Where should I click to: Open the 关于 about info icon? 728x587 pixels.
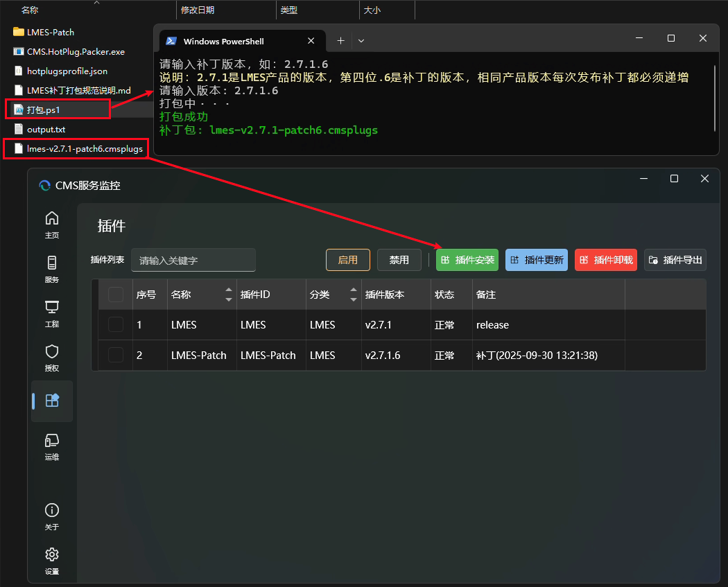point(52,516)
